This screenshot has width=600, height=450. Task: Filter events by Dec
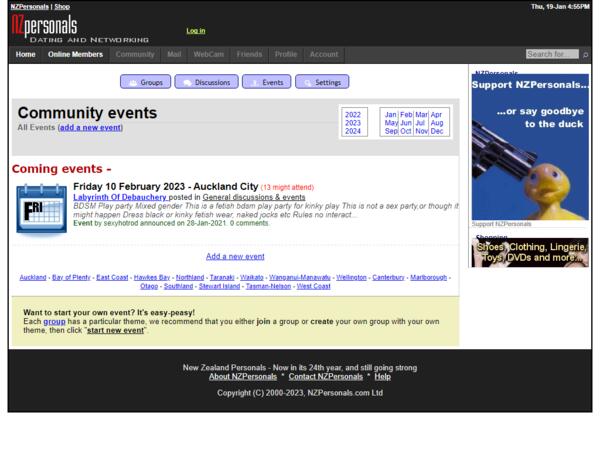coord(437,131)
